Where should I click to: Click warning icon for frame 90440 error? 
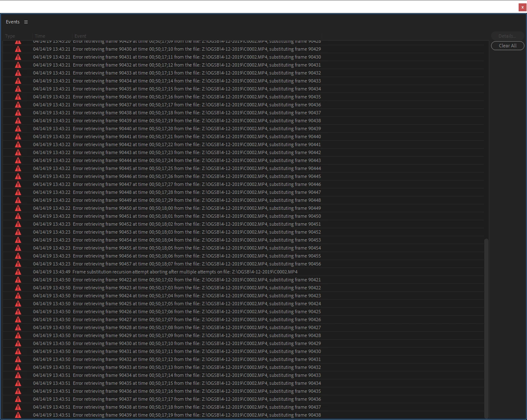[18, 129]
